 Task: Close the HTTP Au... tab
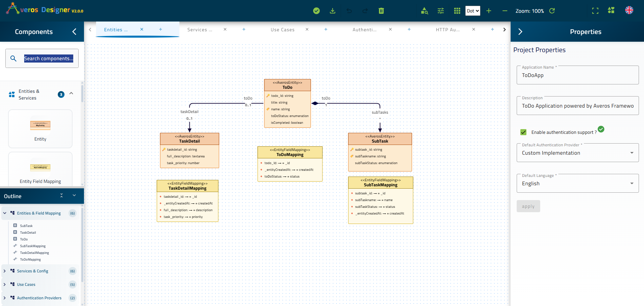coord(474,29)
